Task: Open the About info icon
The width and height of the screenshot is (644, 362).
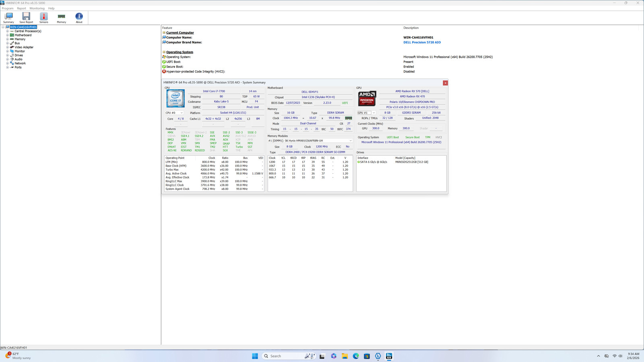Action: (x=79, y=16)
